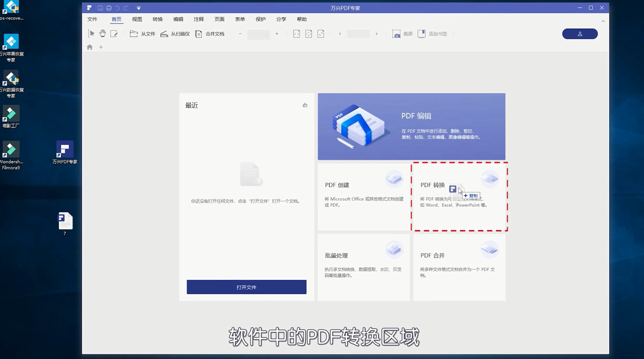Switch to the 编辑 tab
This screenshot has width=644, height=359.
(178, 19)
